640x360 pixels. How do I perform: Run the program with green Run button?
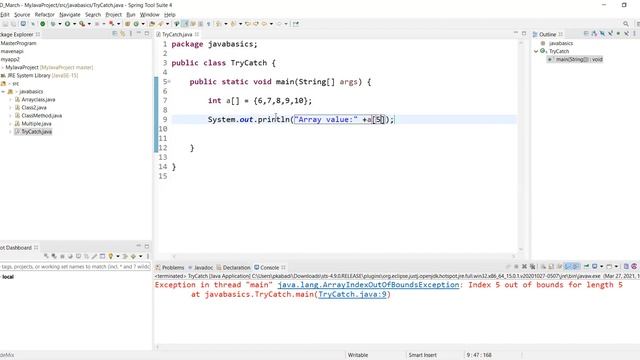(x=67, y=24)
